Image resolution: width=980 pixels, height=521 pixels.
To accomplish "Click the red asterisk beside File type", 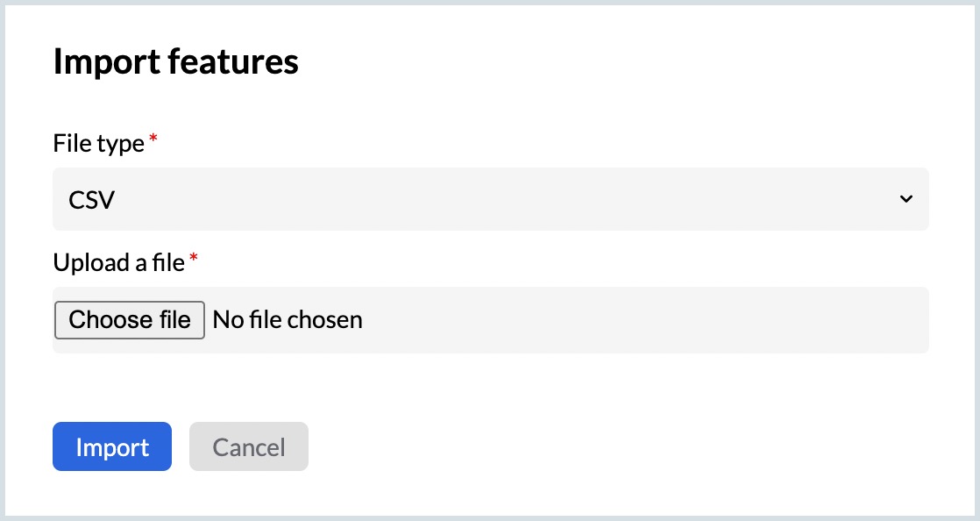I will point(154,140).
